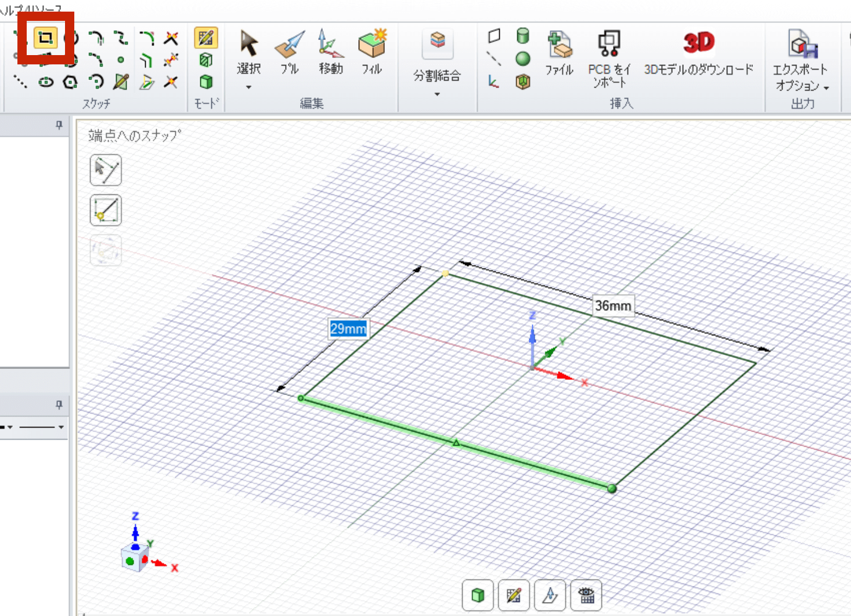Click Sketch mode icon in bottom mini-toolbar
The image size is (851, 616).
[514, 596]
